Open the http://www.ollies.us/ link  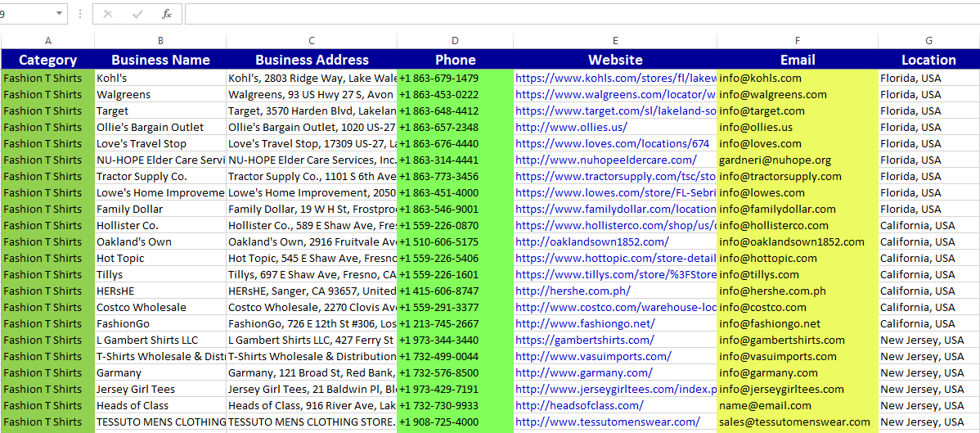(x=571, y=127)
